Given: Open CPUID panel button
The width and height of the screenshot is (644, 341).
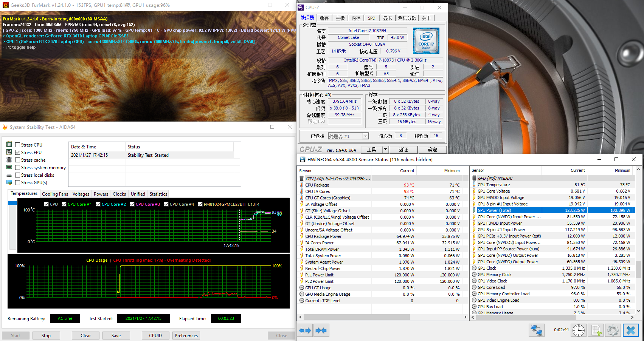Looking at the screenshot, I should 155,335.
